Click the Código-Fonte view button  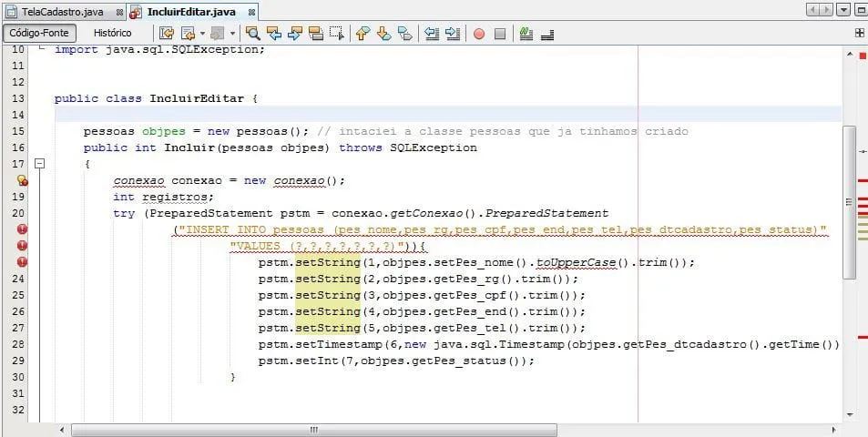point(39,34)
